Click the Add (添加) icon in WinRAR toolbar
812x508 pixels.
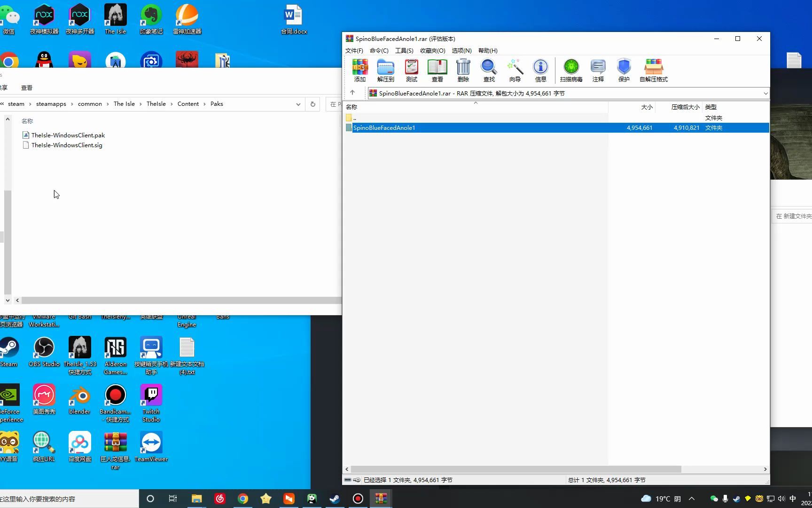click(x=360, y=71)
